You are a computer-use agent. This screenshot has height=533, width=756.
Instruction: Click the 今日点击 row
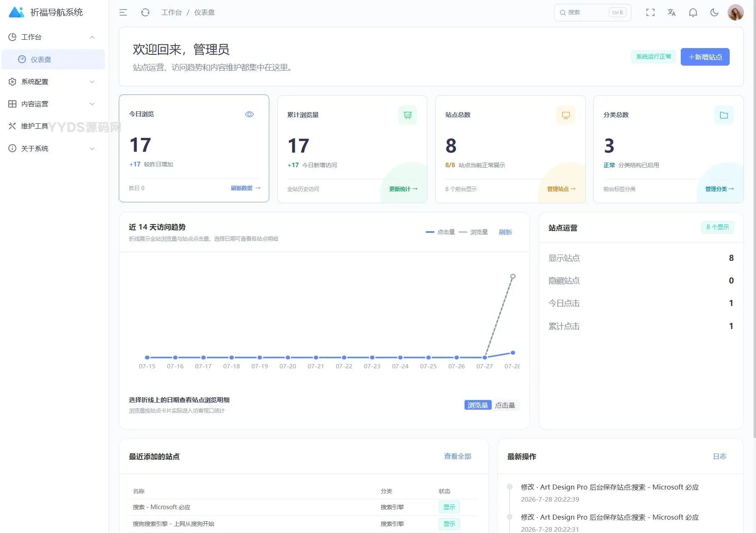click(641, 303)
